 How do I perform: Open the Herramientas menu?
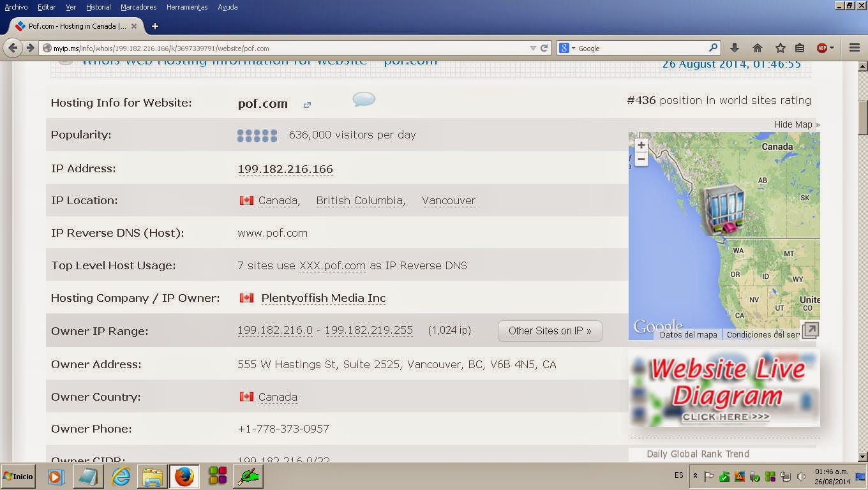click(x=187, y=7)
